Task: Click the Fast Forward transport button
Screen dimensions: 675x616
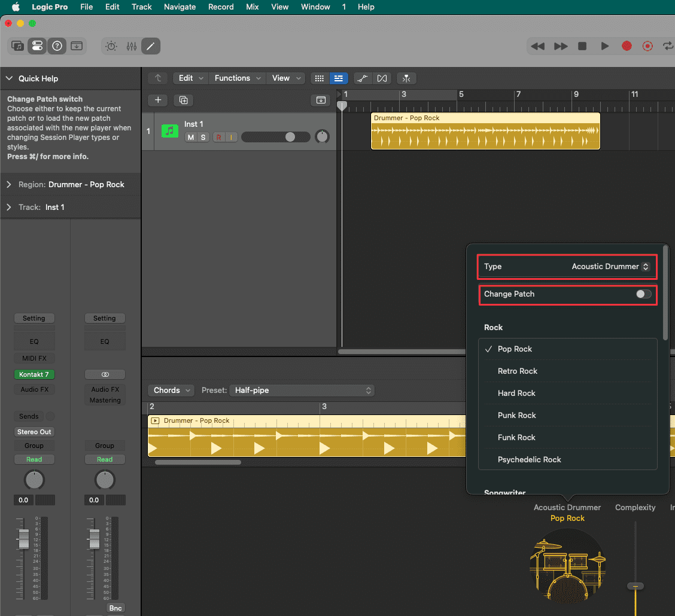Action: coord(561,46)
